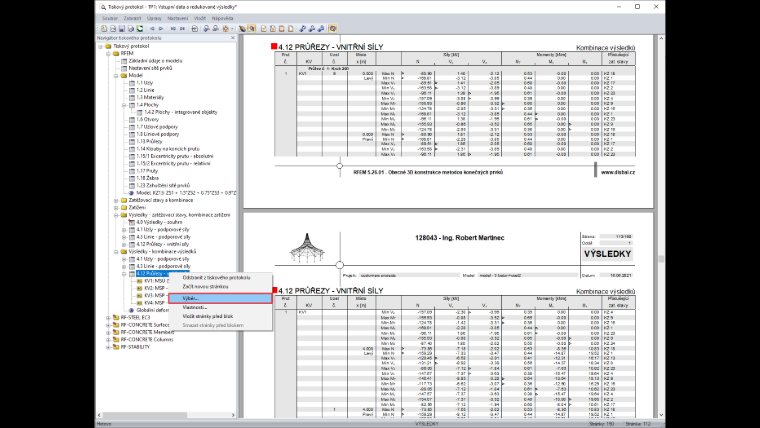Select 1.6 Otvory tree item
Image resolution: width=760 pixels, height=428 pixels.
click(147, 120)
